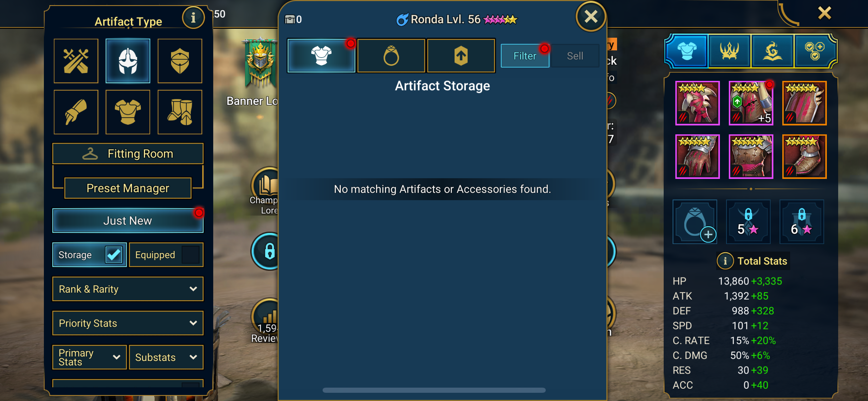Screen dimensions: 868x401
Task: Select the Chestplate artifact type icon
Action: click(x=128, y=112)
